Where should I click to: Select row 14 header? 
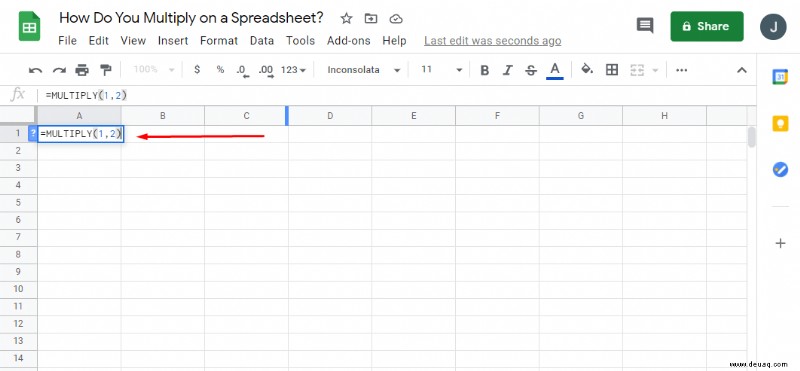click(18, 358)
